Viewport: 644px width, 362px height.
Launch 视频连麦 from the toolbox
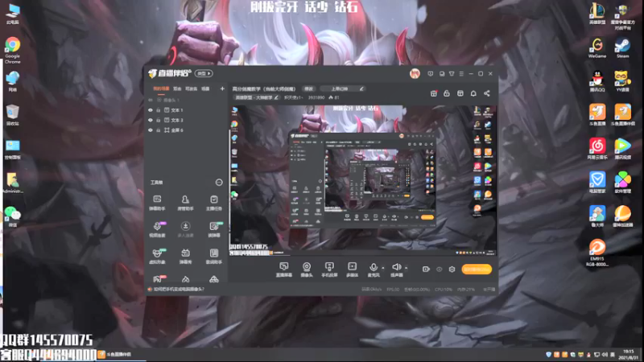point(157,229)
